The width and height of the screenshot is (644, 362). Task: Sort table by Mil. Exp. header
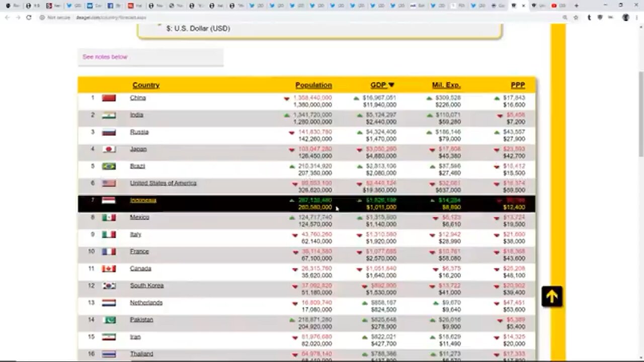coord(446,85)
